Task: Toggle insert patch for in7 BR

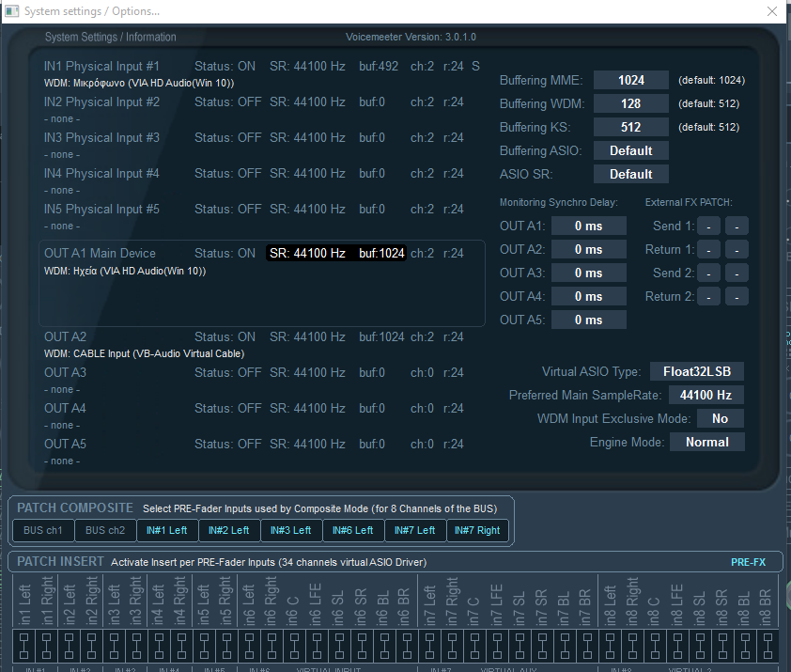Action: point(587,645)
